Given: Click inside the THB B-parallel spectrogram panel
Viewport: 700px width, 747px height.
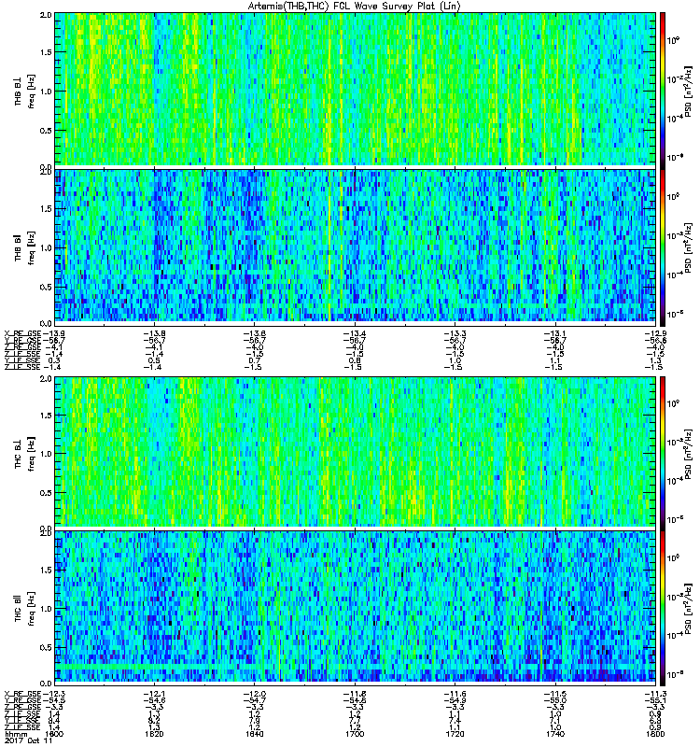Looking at the screenshot, I should [x=356, y=246].
